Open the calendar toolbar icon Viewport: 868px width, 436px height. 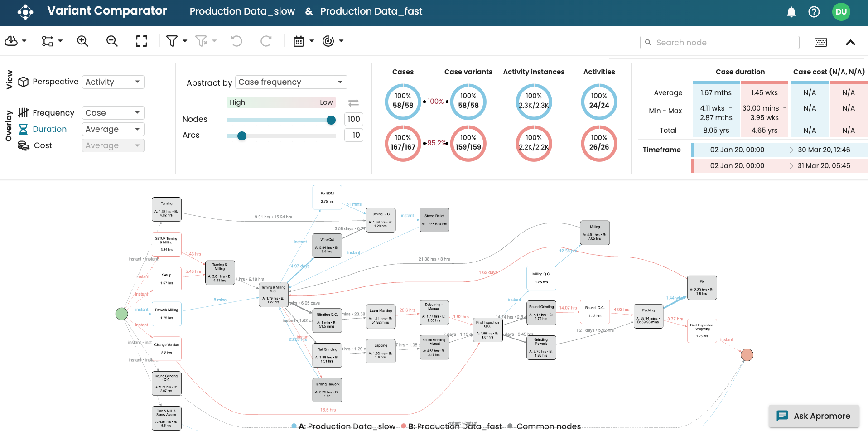[299, 41]
